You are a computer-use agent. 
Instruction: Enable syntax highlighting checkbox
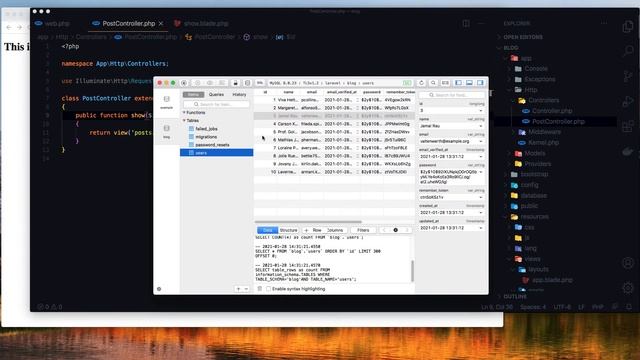pos(269,289)
